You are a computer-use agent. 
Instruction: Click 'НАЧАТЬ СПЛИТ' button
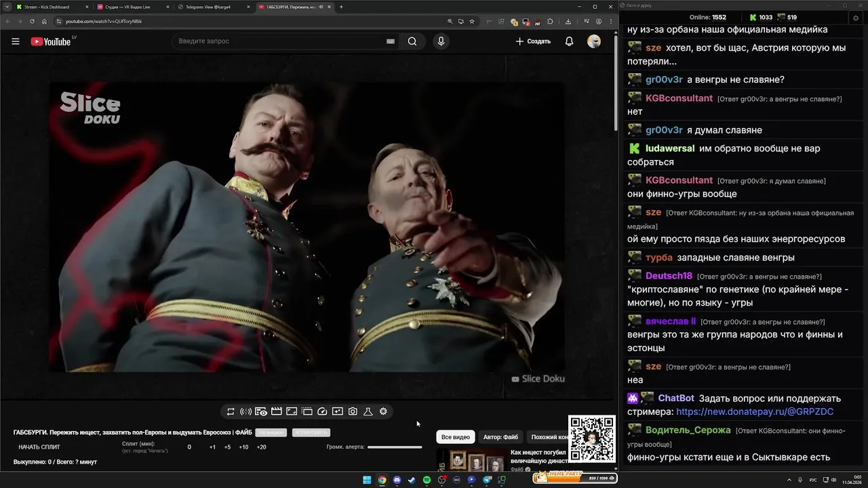coord(39,447)
